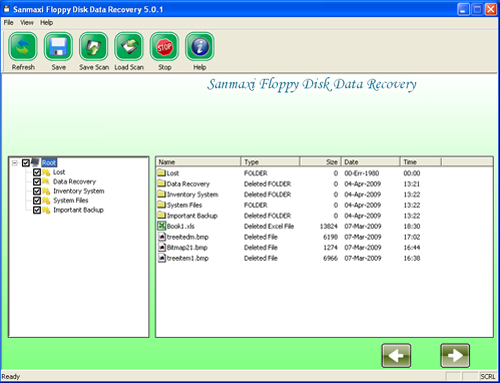
Task: Sort the file list by Name column header
Action: point(198,162)
